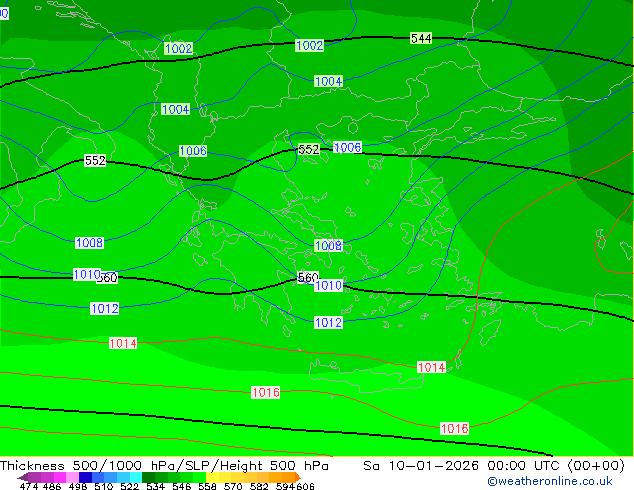Select the map title 'Thickness 500/1000 hPa/SLP/Height 500 hPa'
Viewport: 634px width, 490px height.
point(164,466)
